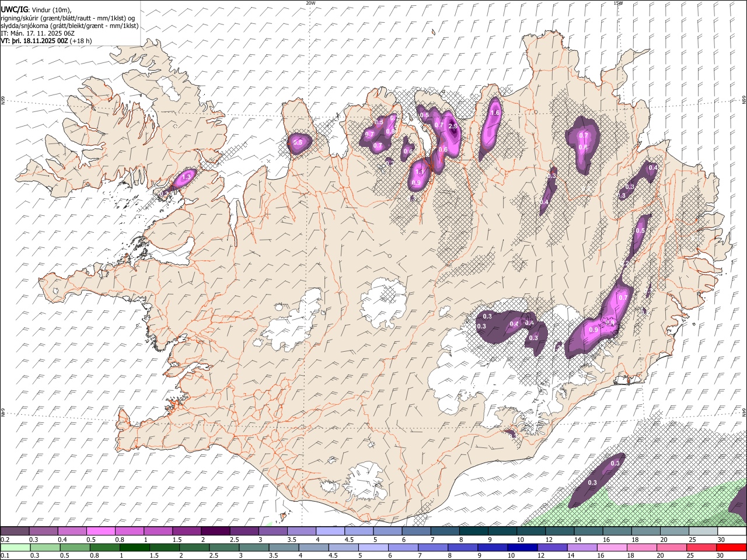
Task: Click the 20W longitude label
Action: pyautogui.click(x=310, y=3)
